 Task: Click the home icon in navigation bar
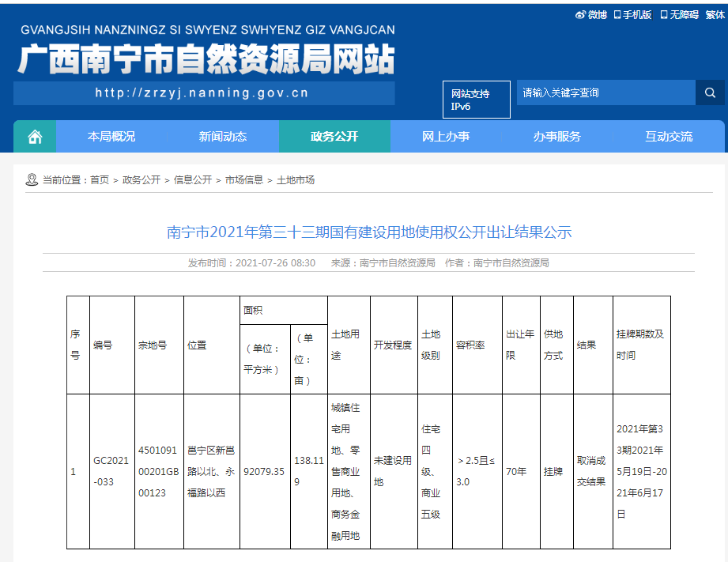(35, 137)
